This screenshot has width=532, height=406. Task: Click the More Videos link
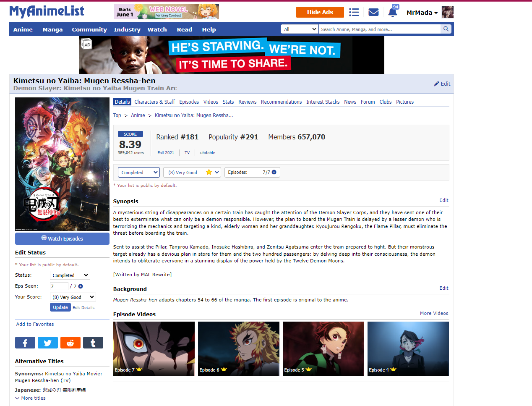tap(434, 313)
